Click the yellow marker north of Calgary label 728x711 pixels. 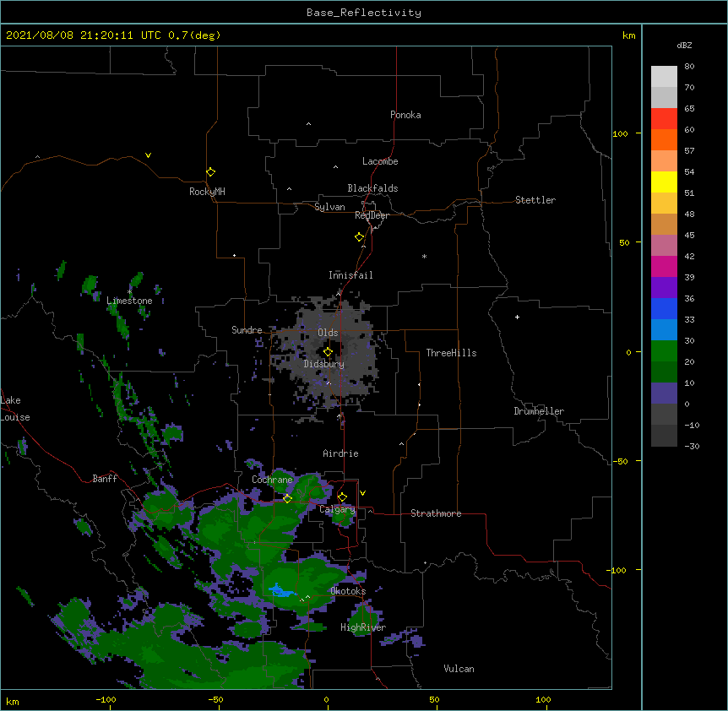coord(342,497)
